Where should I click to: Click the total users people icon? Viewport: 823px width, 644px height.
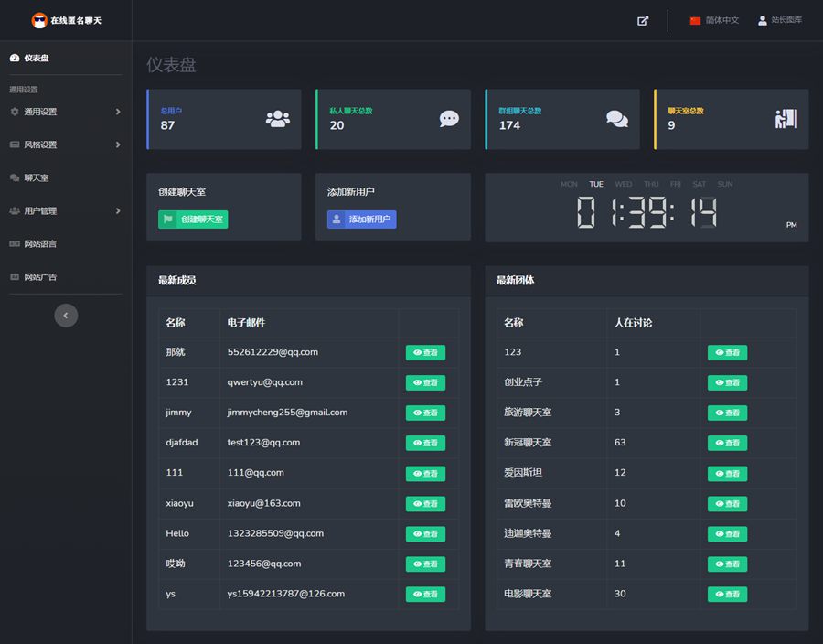(277, 119)
